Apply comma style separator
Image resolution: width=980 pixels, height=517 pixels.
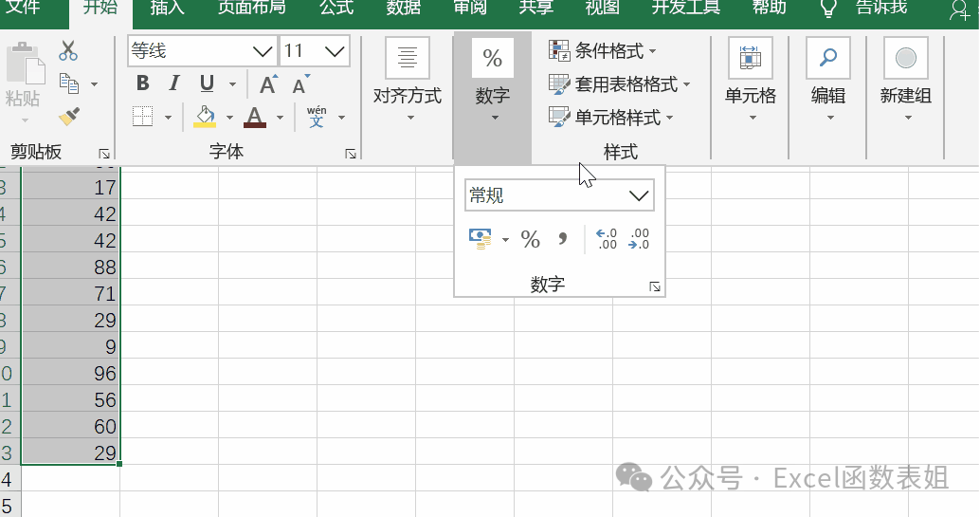click(x=562, y=239)
